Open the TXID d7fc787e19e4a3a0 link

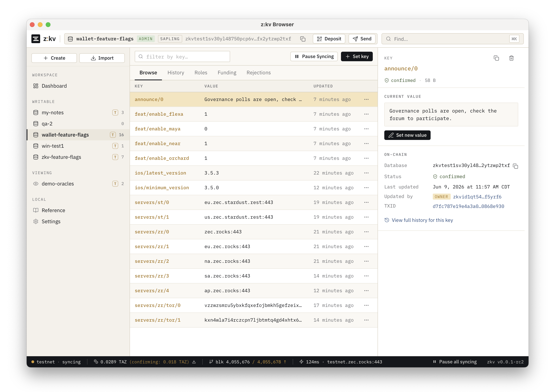tap(468, 206)
